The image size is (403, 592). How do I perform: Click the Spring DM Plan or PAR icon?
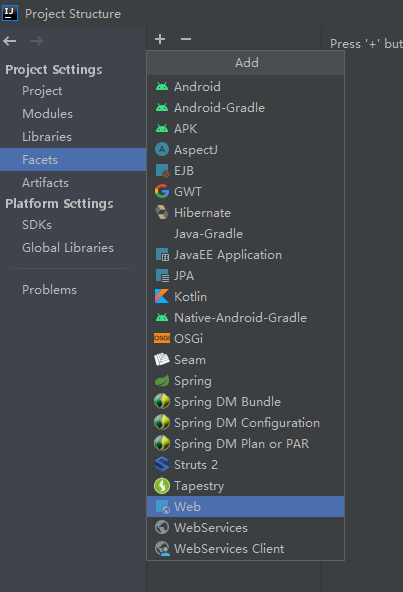[162, 443]
